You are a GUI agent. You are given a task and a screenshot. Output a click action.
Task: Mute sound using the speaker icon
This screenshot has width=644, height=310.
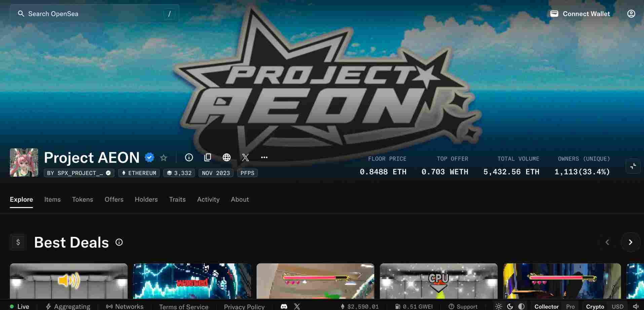636,306
